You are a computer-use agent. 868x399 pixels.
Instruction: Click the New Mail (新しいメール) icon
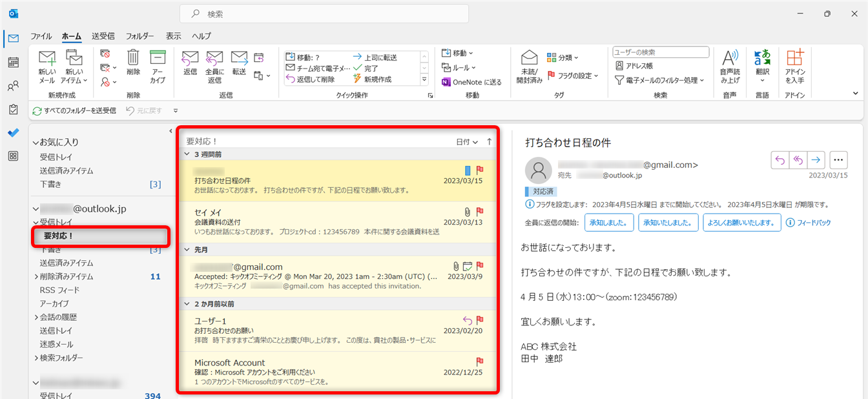(47, 59)
